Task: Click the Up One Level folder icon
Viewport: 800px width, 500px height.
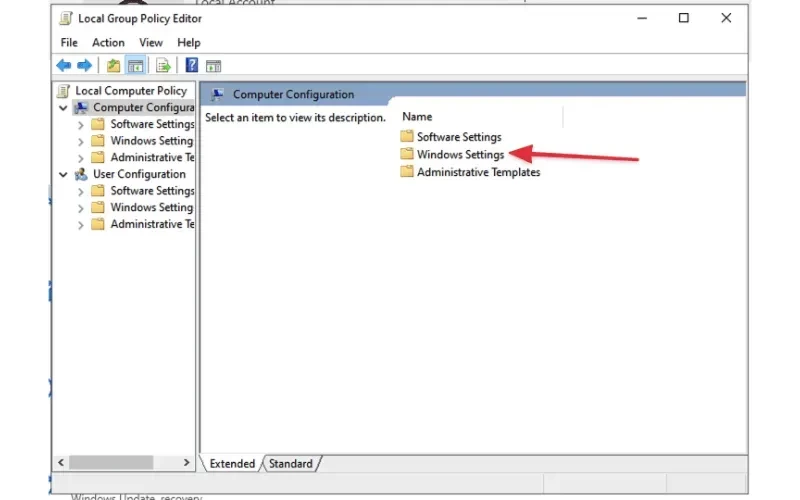Action: (x=113, y=65)
